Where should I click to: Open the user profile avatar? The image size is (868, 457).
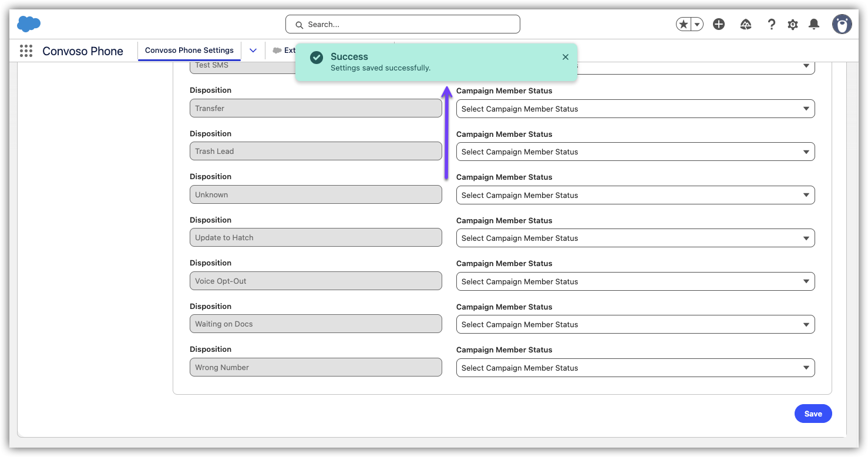pos(842,24)
